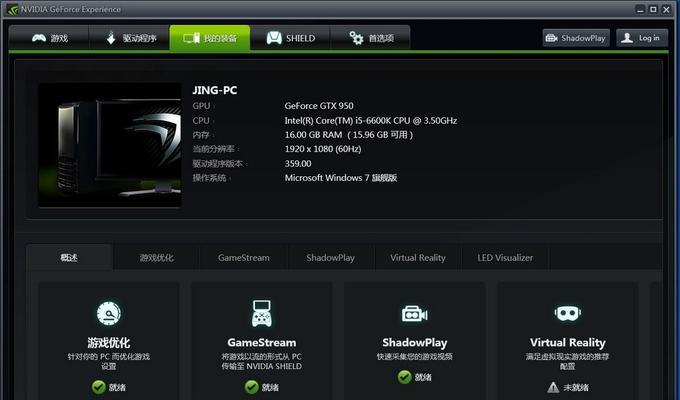Click green check under GameStream card
The height and width of the screenshot is (400, 680).
pyautogui.click(x=252, y=387)
